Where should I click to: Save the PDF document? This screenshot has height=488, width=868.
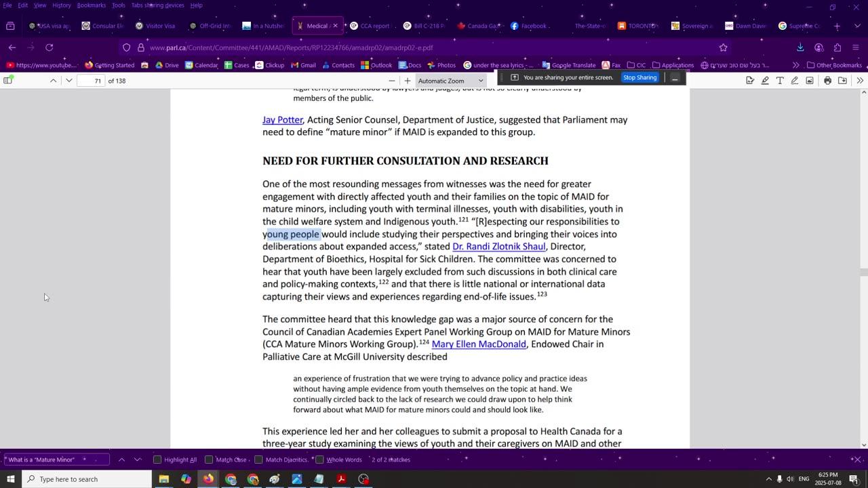[x=842, y=81]
